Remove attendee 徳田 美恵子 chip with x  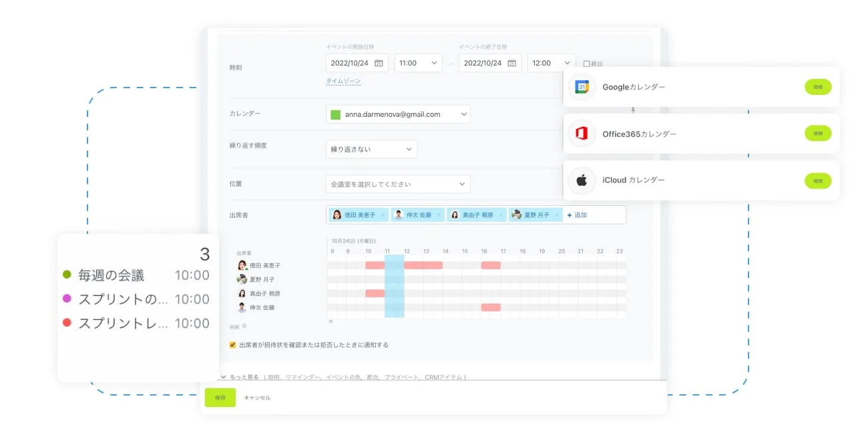tap(383, 215)
